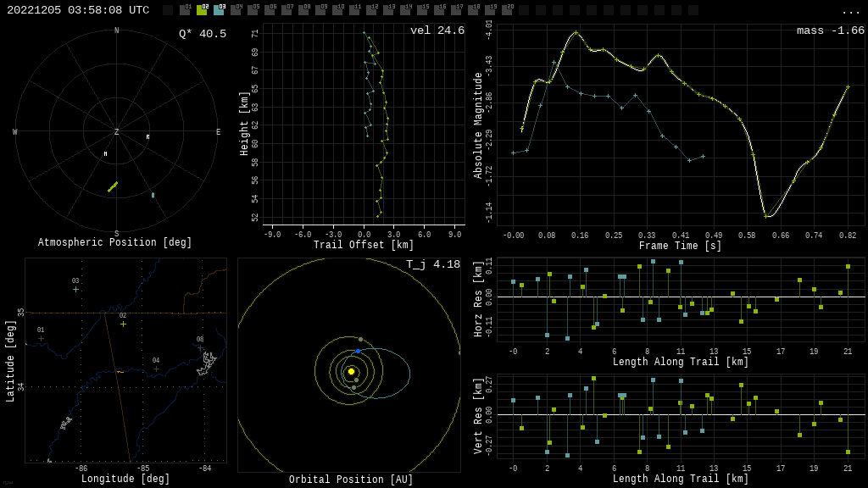Screen dimensions: 868x488
Task: Click the T_j 4.18 orbital value
Action: (x=432, y=264)
